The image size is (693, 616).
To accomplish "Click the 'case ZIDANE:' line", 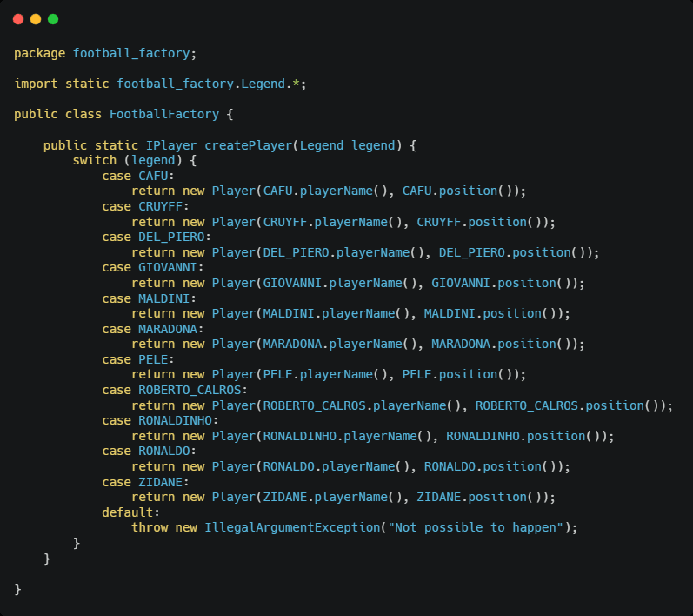I will pos(145,483).
